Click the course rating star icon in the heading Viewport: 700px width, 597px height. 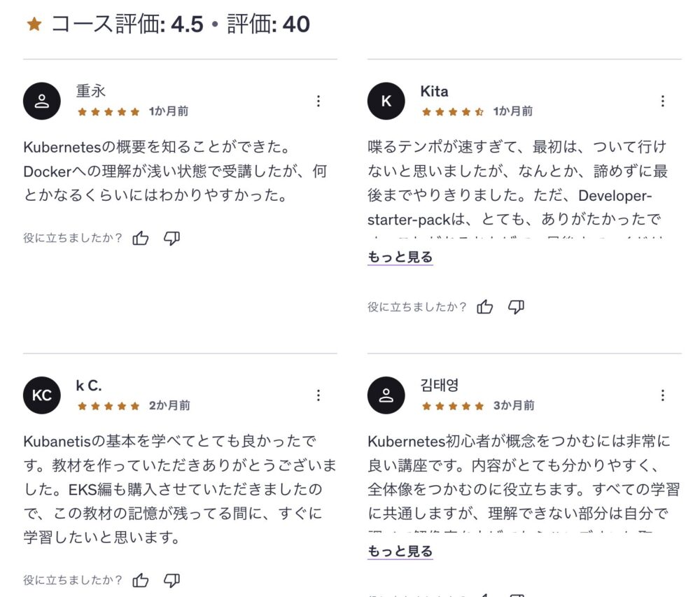coord(34,24)
